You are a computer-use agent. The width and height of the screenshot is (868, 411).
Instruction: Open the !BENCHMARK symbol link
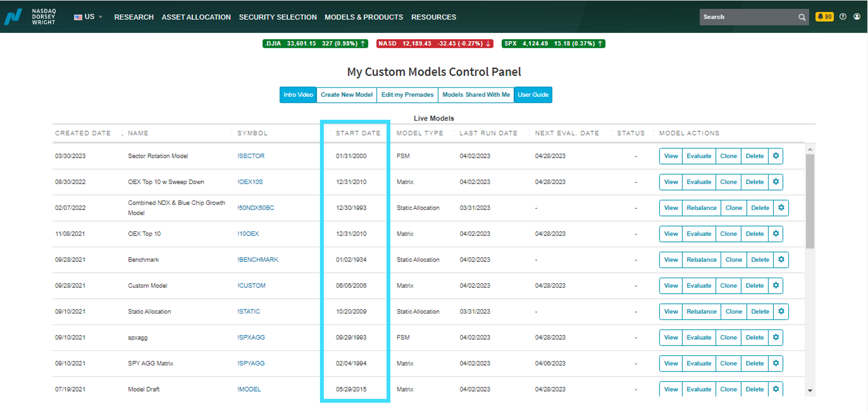(x=258, y=260)
